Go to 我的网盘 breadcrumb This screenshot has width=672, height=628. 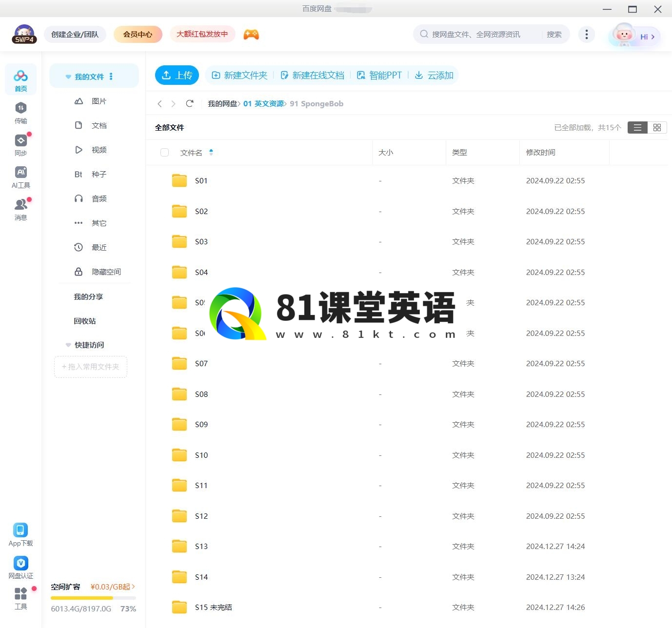point(222,103)
